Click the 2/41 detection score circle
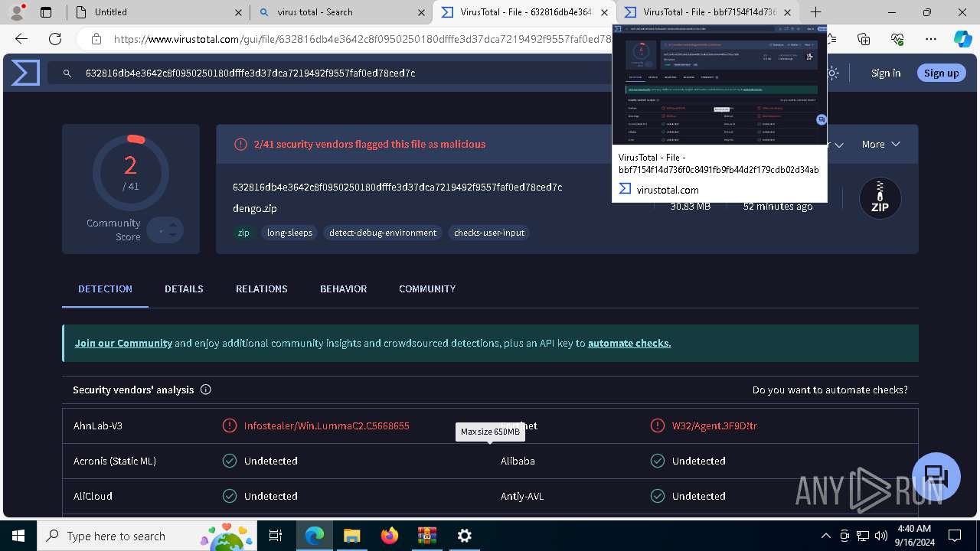The width and height of the screenshot is (980, 551). point(131,173)
